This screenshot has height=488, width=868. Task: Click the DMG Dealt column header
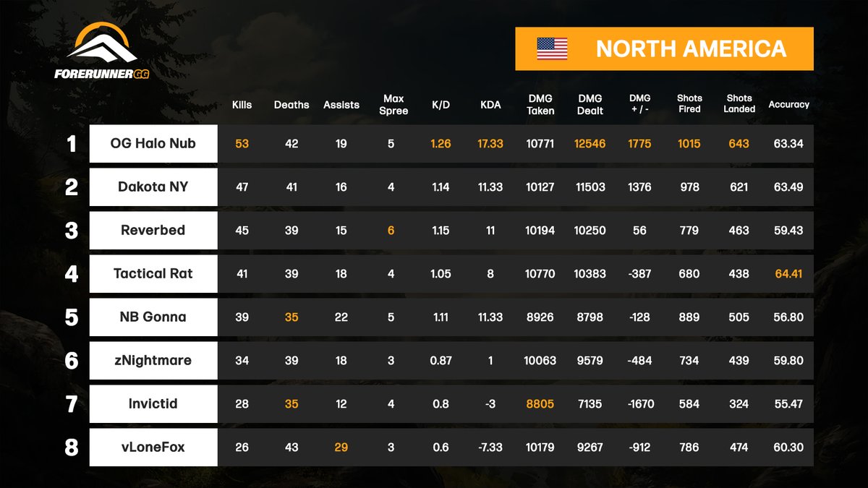coord(590,103)
